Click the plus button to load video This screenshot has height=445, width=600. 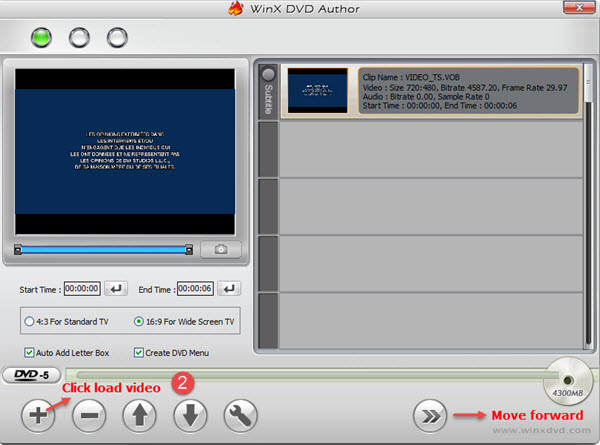pos(38,416)
